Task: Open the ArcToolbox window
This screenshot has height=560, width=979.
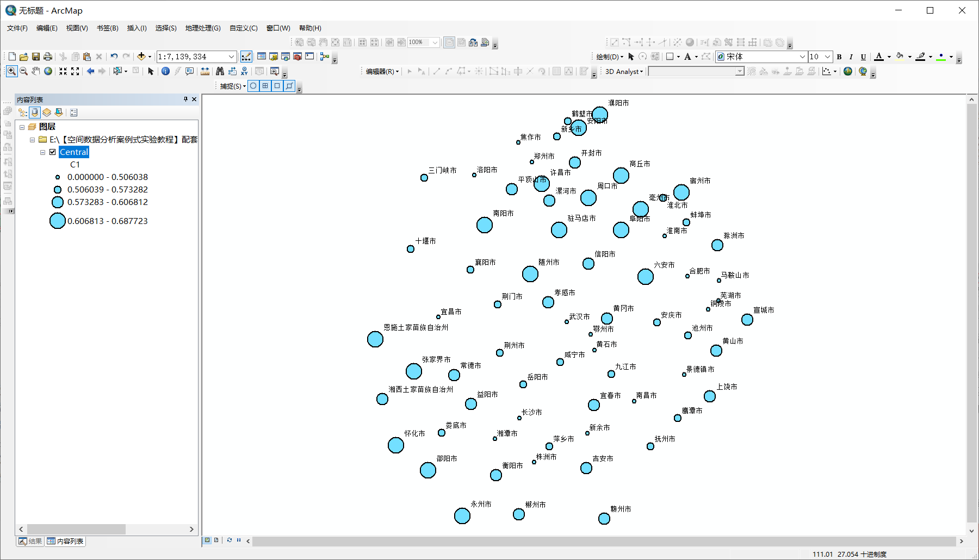Action: click(x=298, y=57)
